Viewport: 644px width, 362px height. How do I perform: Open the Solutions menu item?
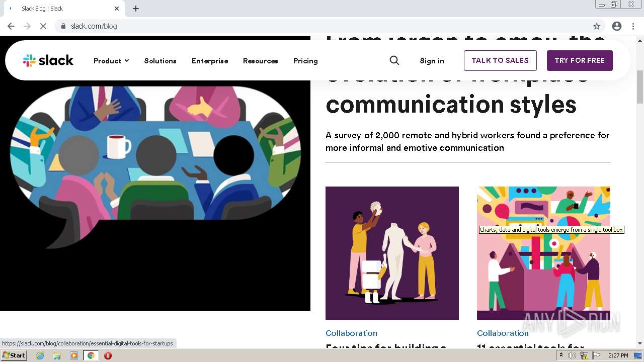[160, 61]
